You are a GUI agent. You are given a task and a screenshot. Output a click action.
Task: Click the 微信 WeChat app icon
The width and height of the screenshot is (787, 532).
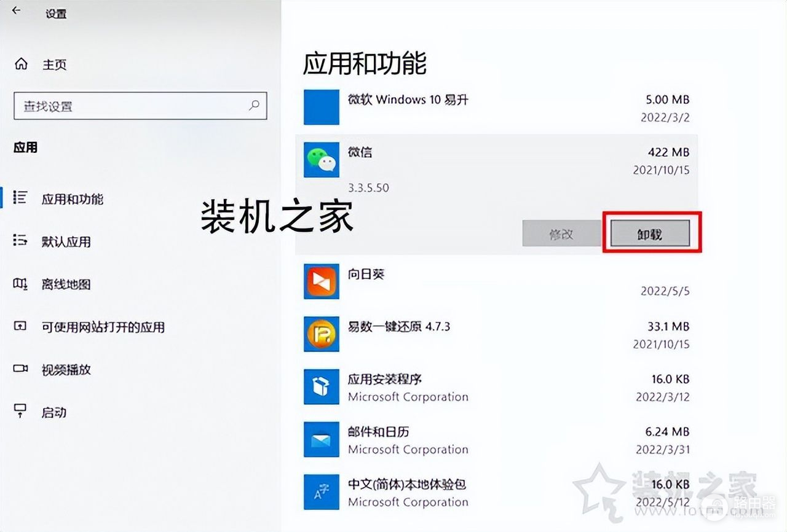(321, 160)
